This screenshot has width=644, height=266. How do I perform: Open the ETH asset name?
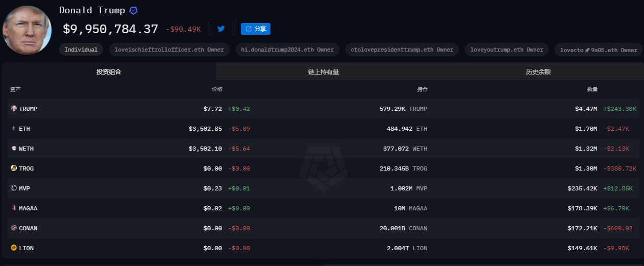pos(24,129)
